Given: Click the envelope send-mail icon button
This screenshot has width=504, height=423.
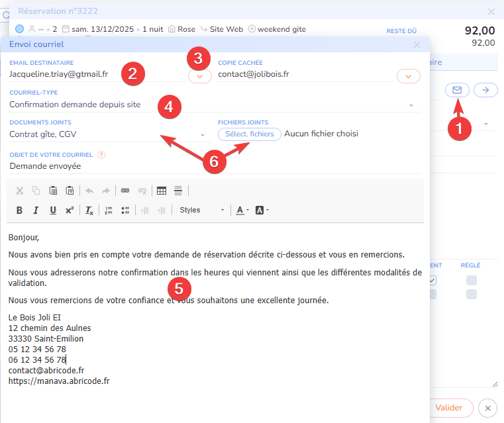Looking at the screenshot, I should tap(457, 90).
